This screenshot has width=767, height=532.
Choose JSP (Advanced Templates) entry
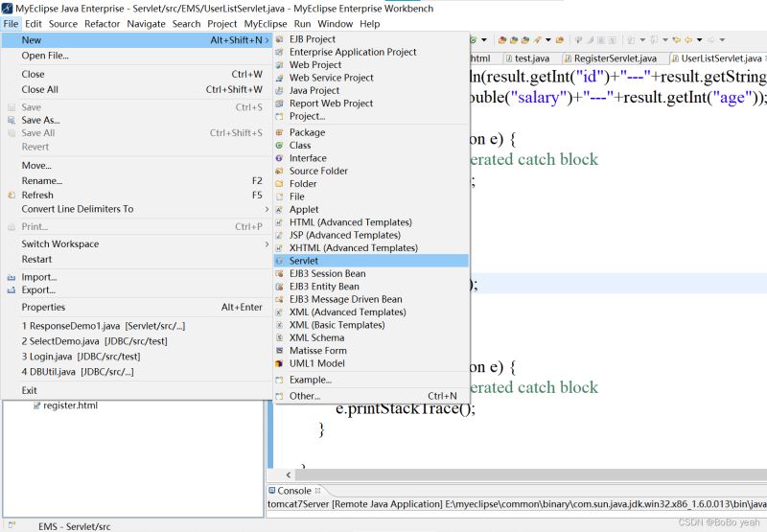344,235
